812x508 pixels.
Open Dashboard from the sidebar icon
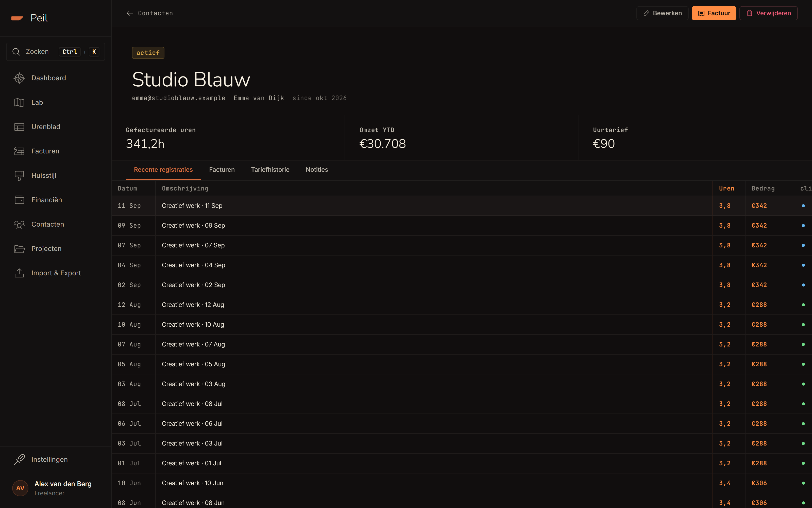pyautogui.click(x=19, y=78)
